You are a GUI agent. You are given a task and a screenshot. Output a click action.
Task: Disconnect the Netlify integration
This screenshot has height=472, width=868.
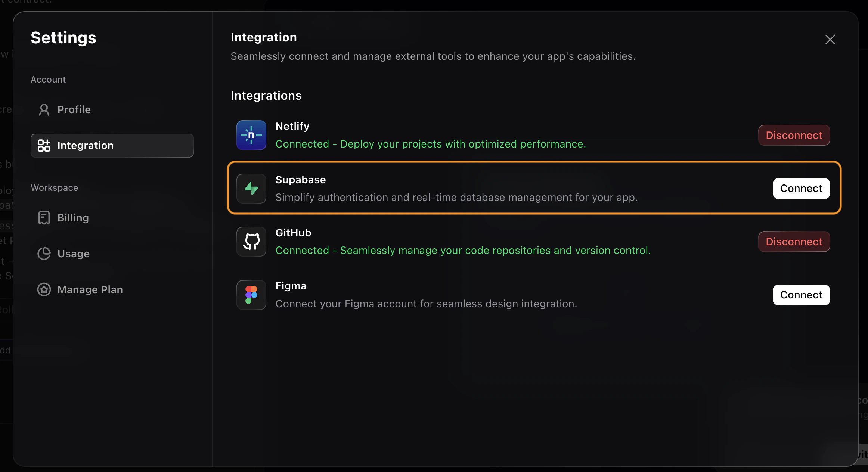tap(794, 135)
